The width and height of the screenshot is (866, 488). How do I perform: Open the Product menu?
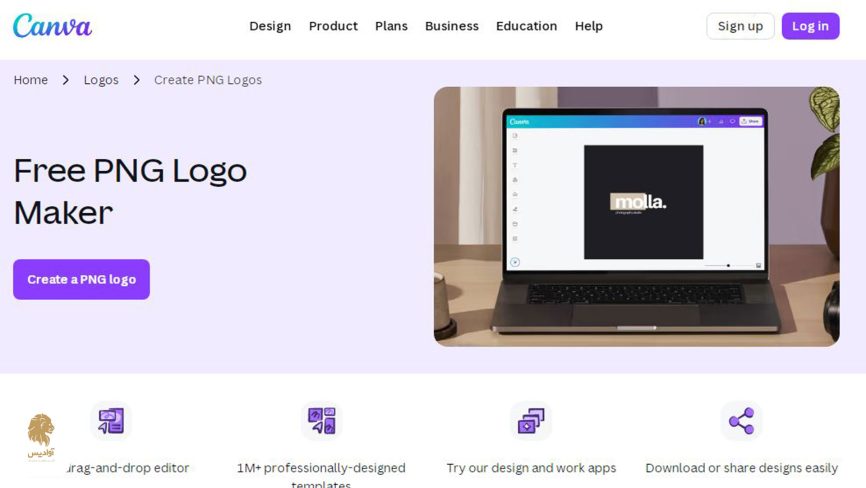tap(333, 26)
